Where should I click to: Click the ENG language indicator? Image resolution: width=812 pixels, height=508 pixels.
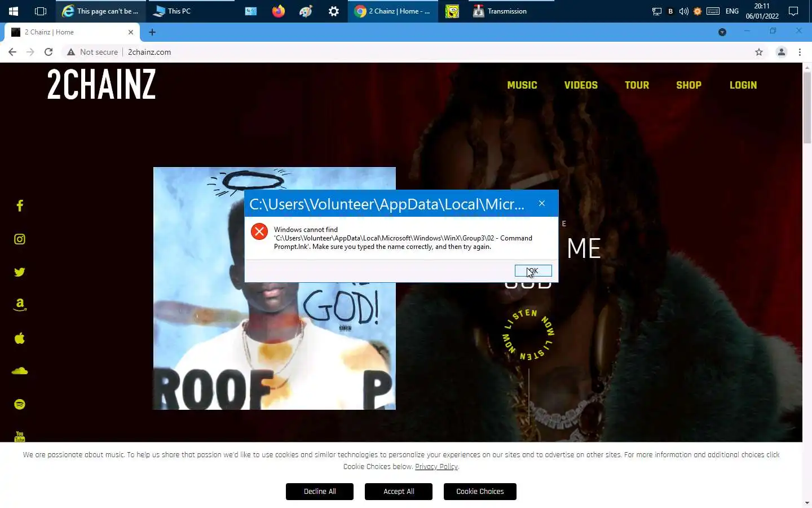[732, 11]
